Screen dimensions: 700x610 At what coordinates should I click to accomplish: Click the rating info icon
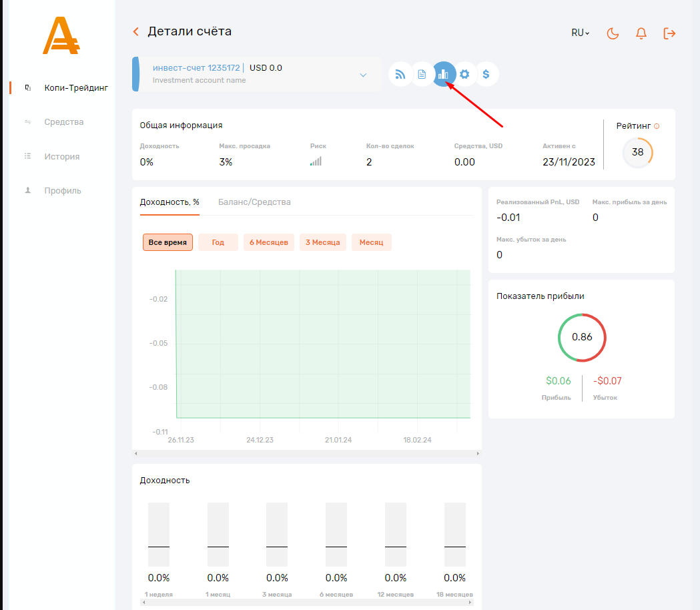(x=657, y=126)
